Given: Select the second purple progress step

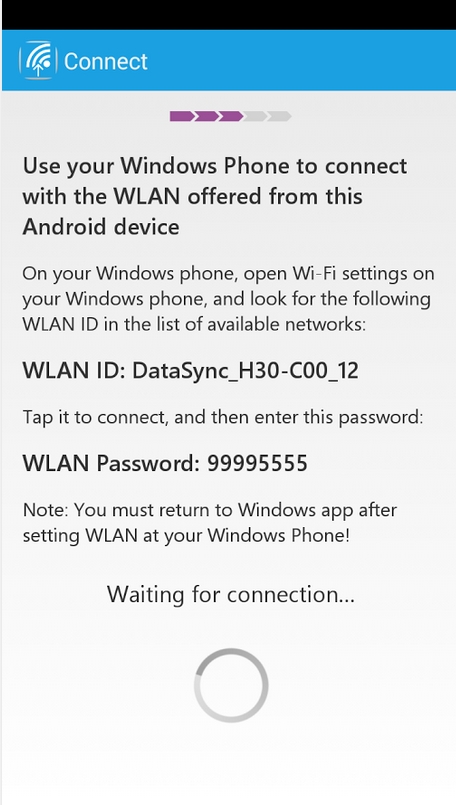Looking at the screenshot, I should [206, 117].
